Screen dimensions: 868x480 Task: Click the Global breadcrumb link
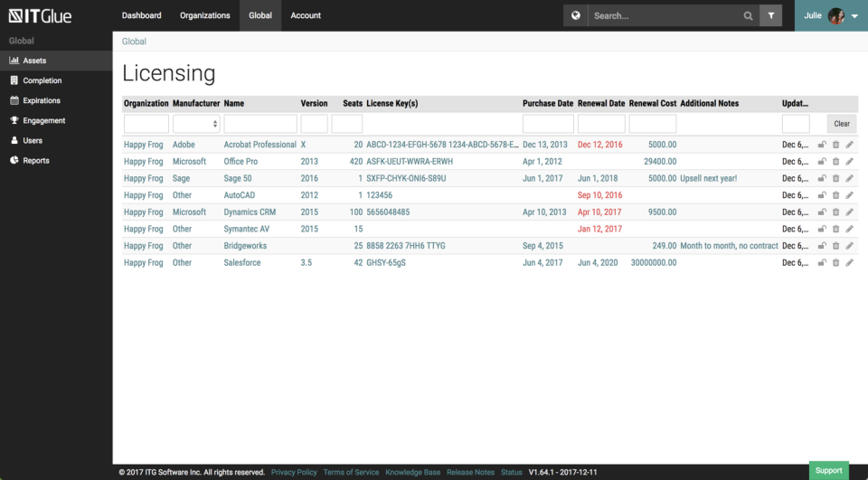pos(134,42)
